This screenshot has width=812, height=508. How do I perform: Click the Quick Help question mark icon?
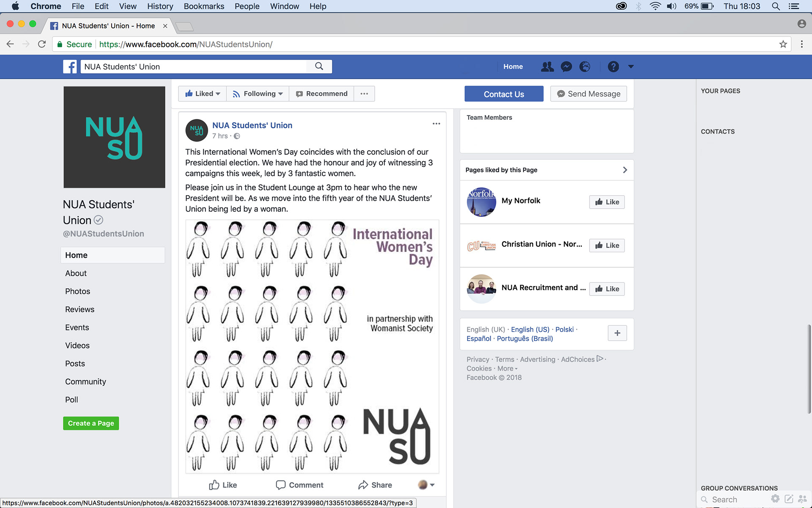coord(613,66)
